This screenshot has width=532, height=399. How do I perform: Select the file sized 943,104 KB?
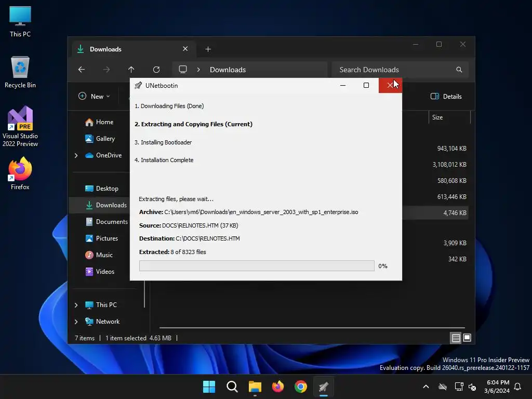pyautogui.click(x=451, y=149)
